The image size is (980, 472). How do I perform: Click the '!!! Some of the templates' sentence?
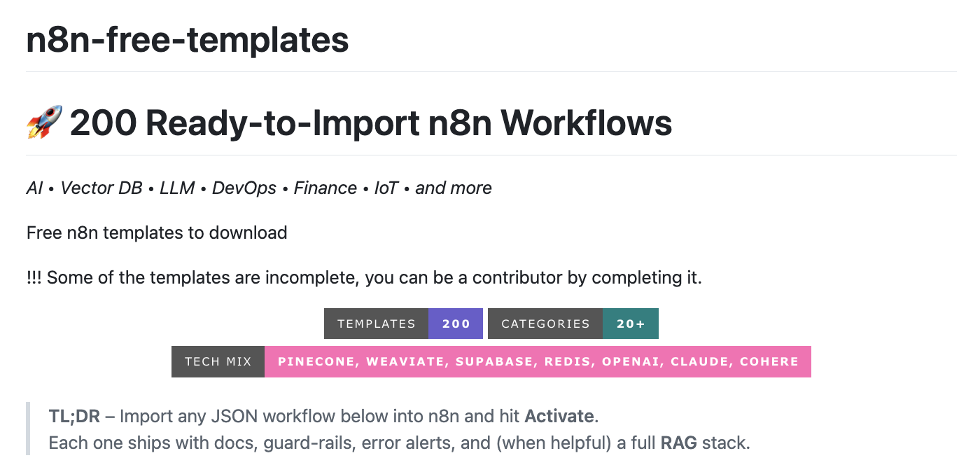[364, 277]
